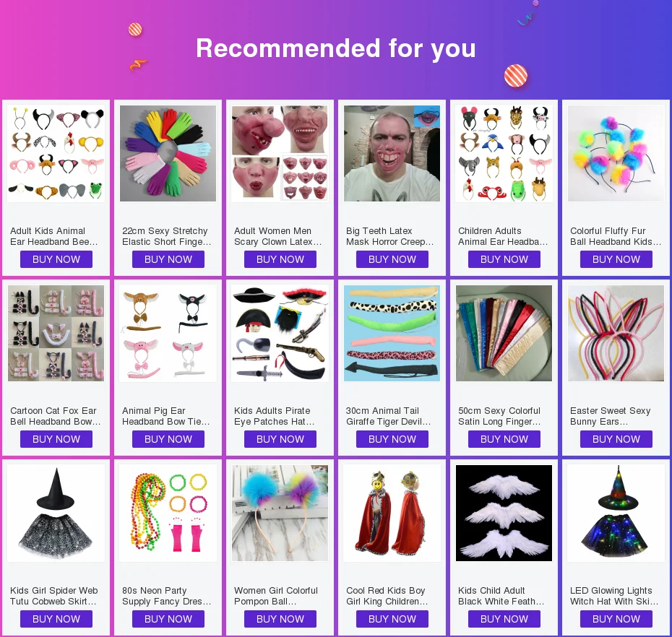672x637 pixels.
Task: Click BUY NOW for Easter Bunny Ears
Action: [x=616, y=439]
